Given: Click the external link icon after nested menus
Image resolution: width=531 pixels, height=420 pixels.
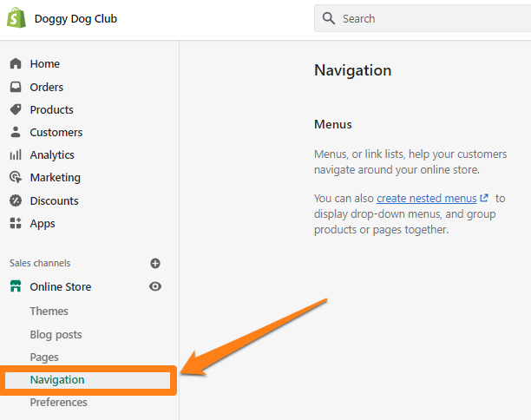Looking at the screenshot, I should tap(484, 198).
